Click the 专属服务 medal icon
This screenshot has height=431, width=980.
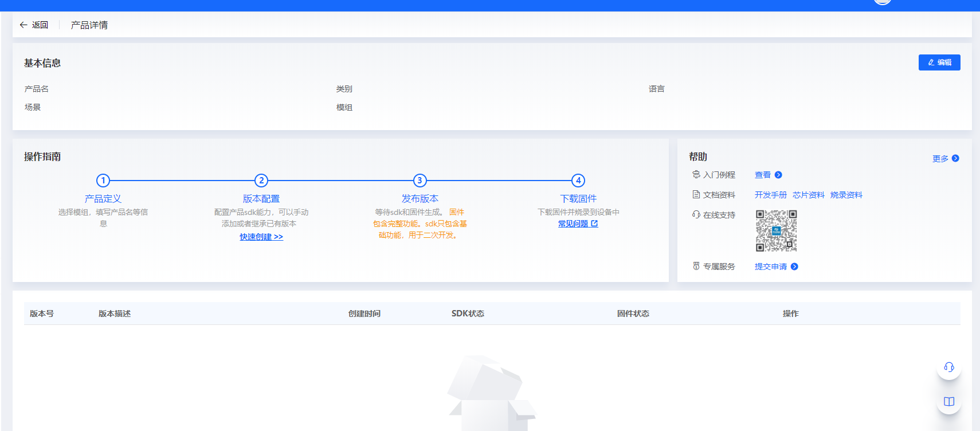coord(696,266)
